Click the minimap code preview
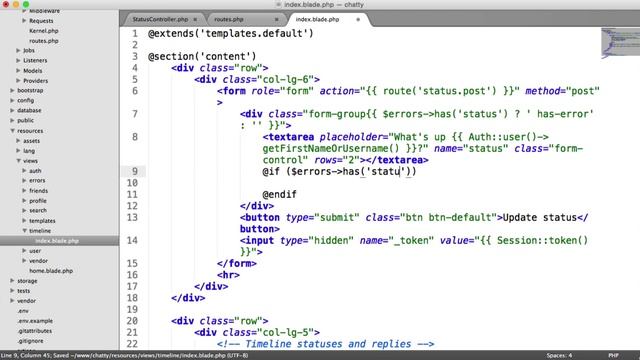This screenshot has width=640, height=360. pyautogui.click(x=620, y=42)
